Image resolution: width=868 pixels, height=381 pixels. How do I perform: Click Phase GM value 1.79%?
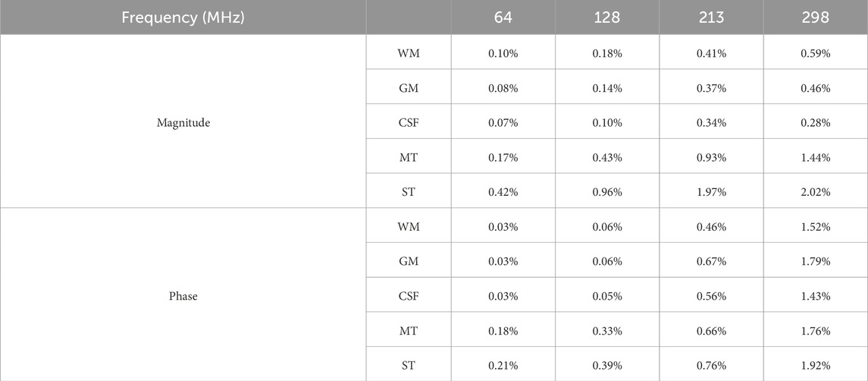pyautogui.click(x=815, y=261)
